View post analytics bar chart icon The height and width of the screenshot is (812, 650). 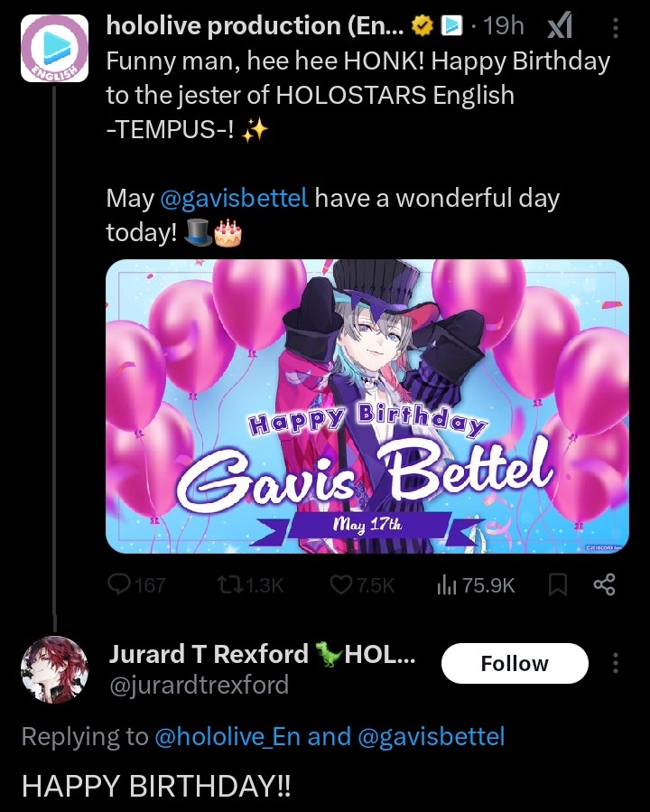pyautogui.click(x=446, y=585)
